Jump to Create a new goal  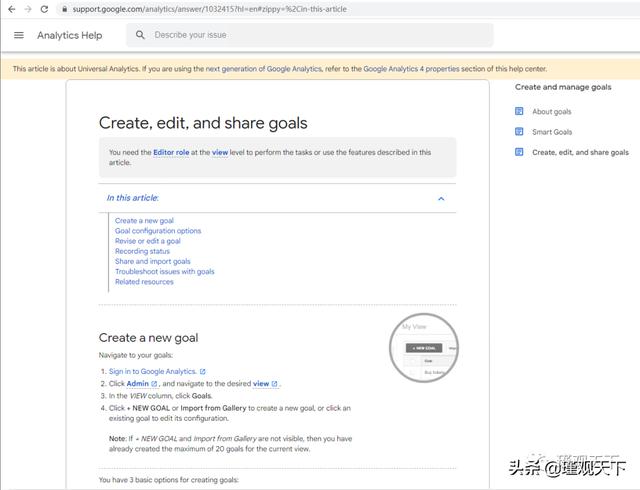point(144,220)
